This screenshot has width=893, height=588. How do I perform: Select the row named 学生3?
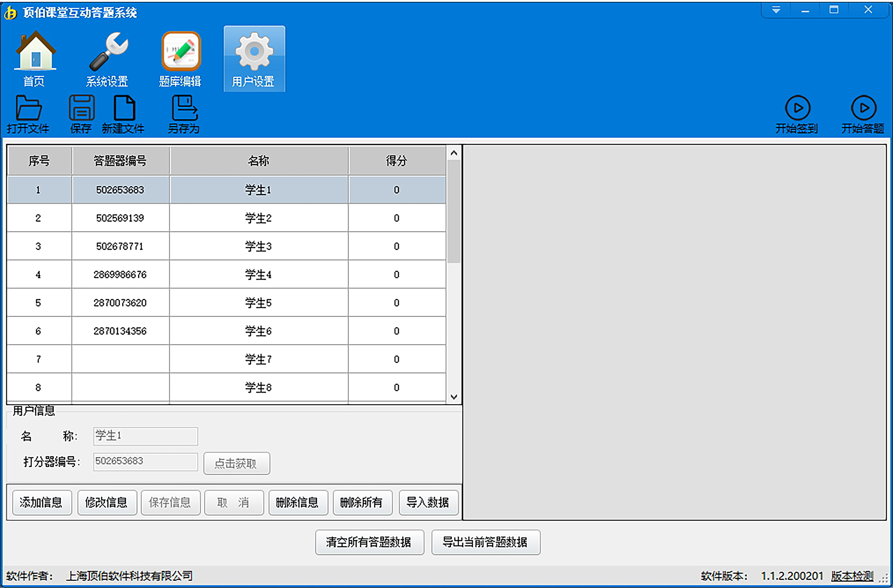coord(227,246)
